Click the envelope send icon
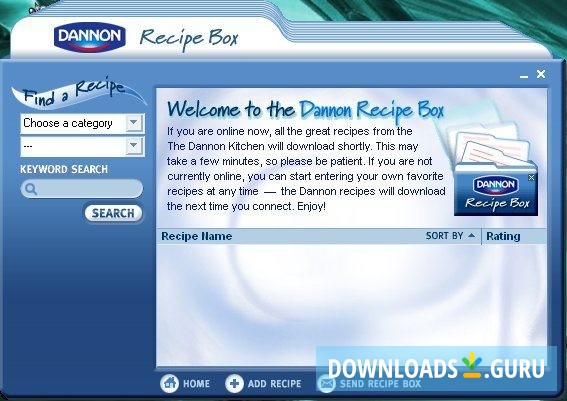This screenshot has height=401, width=567. tap(327, 383)
